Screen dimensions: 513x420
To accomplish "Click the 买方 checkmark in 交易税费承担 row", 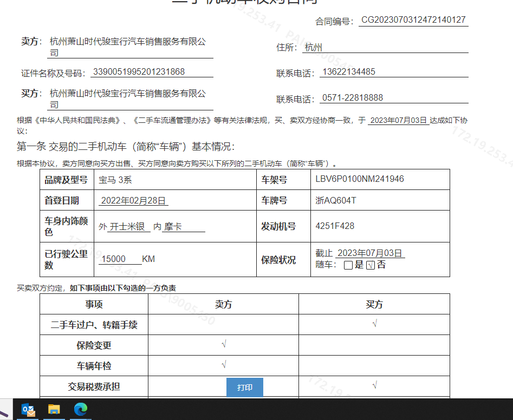I will click(x=375, y=385).
